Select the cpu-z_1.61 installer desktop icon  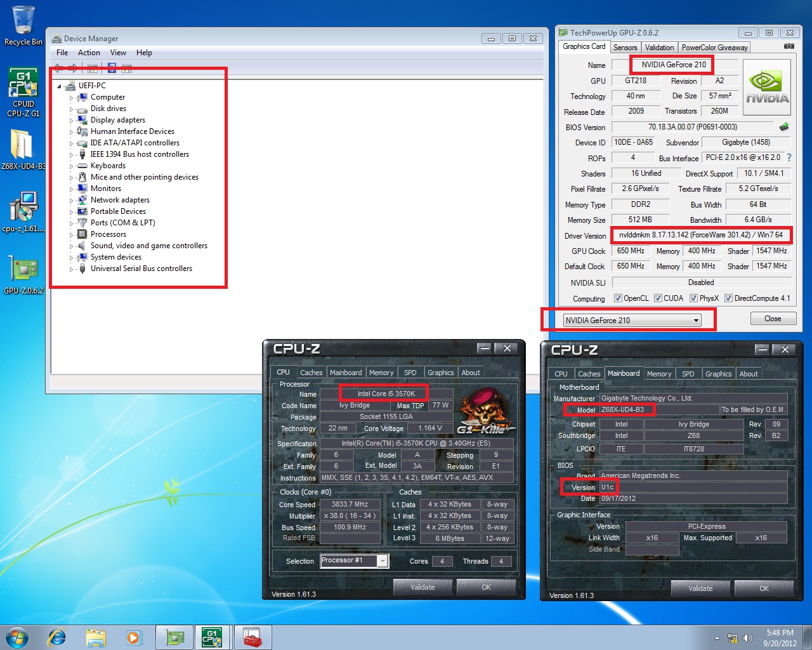[23, 212]
